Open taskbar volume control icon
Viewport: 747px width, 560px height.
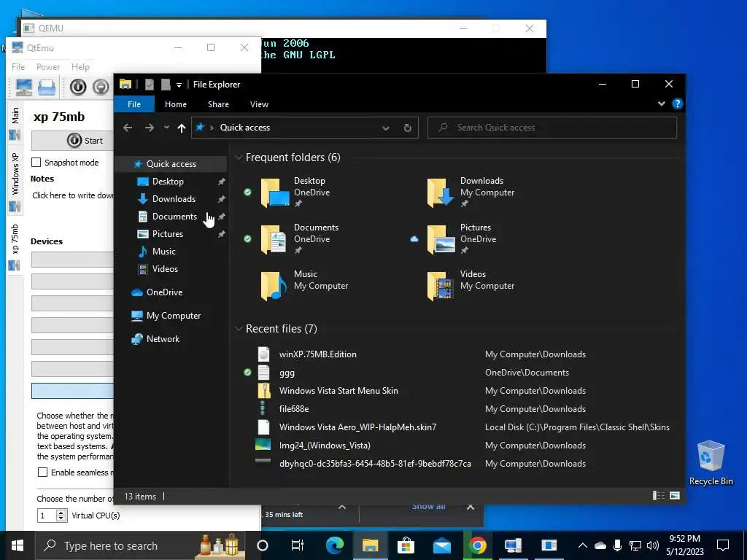tap(653, 545)
